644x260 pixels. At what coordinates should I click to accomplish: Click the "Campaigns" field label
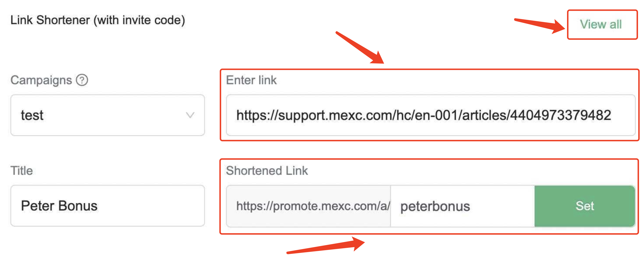41,80
